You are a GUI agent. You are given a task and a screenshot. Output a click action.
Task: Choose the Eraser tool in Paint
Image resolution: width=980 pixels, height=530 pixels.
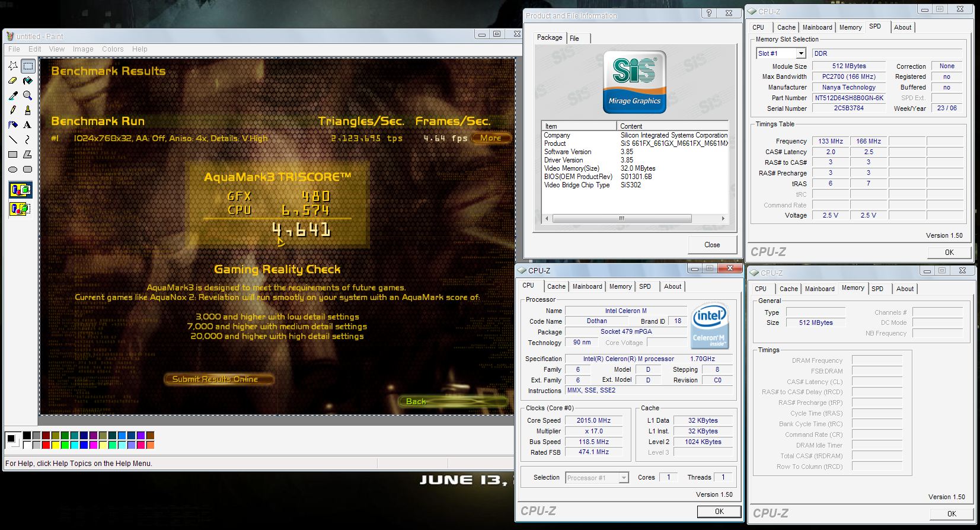click(13, 81)
